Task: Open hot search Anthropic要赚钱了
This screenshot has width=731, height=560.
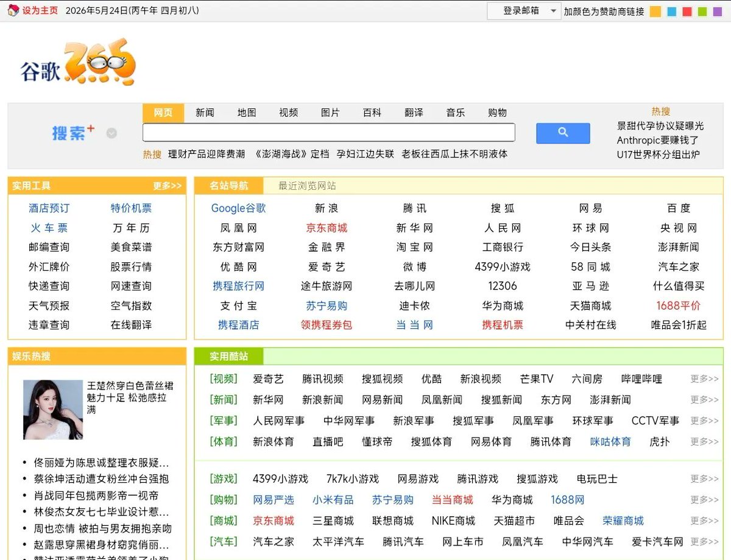Action: pyautogui.click(x=658, y=140)
